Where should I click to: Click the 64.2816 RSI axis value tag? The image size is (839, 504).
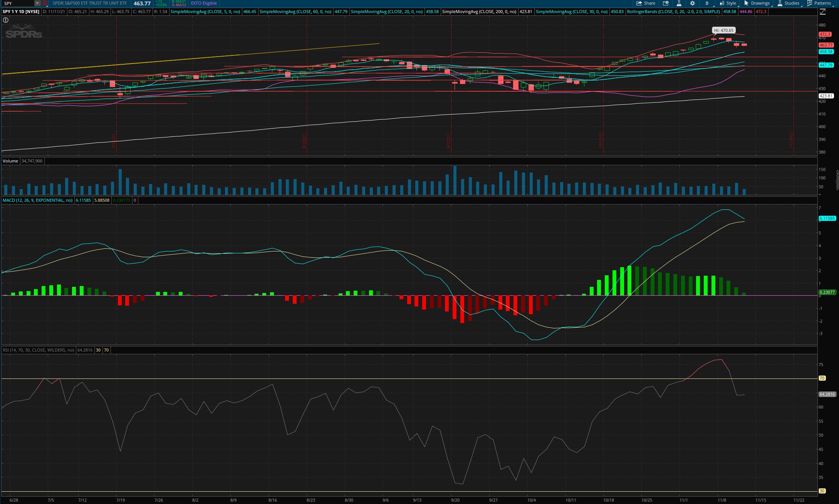click(827, 394)
